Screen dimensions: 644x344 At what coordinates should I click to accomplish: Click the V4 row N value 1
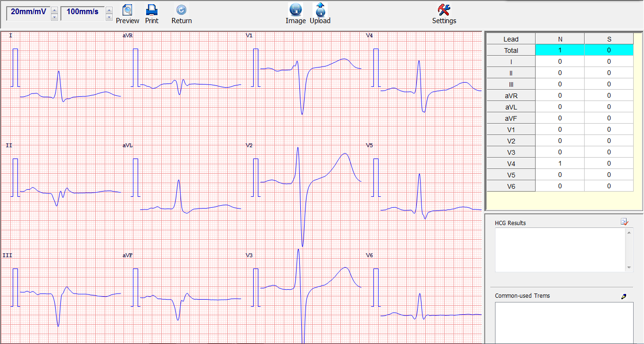(560, 164)
